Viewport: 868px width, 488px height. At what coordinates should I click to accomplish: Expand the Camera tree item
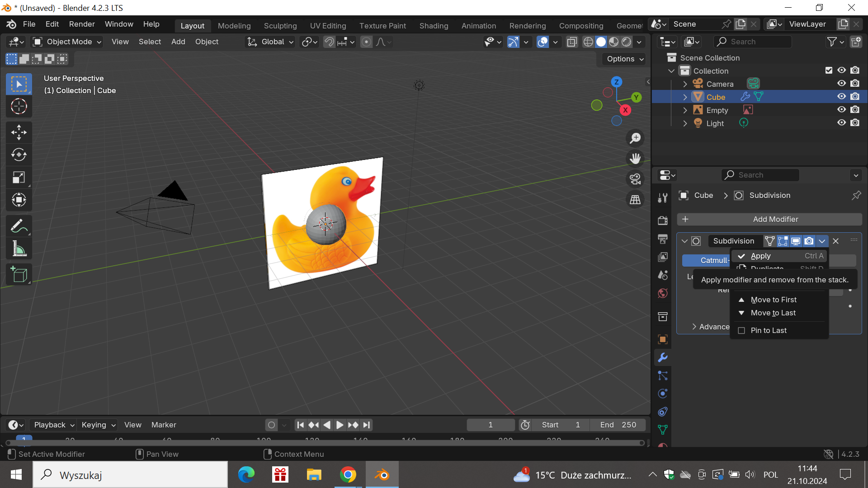tap(685, 84)
